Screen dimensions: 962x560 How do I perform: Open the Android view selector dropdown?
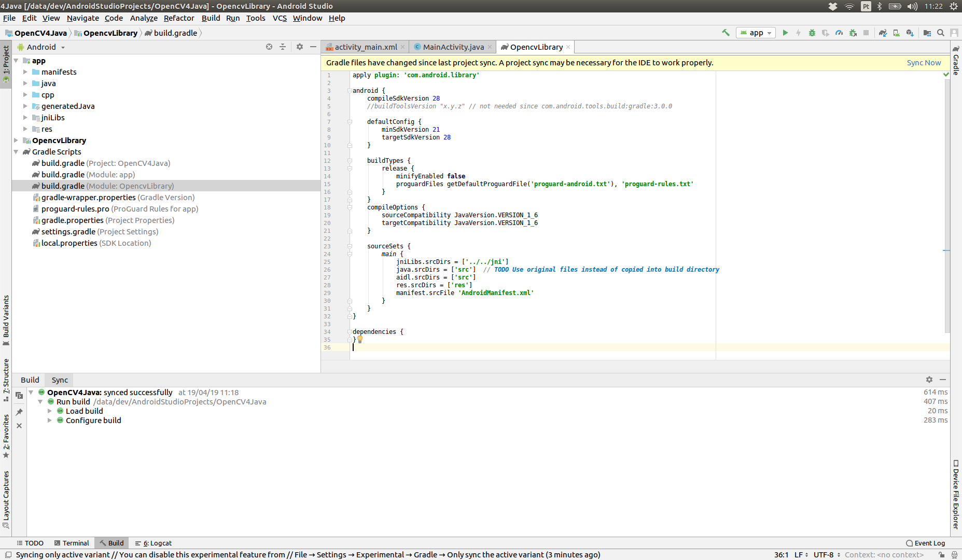(41, 47)
